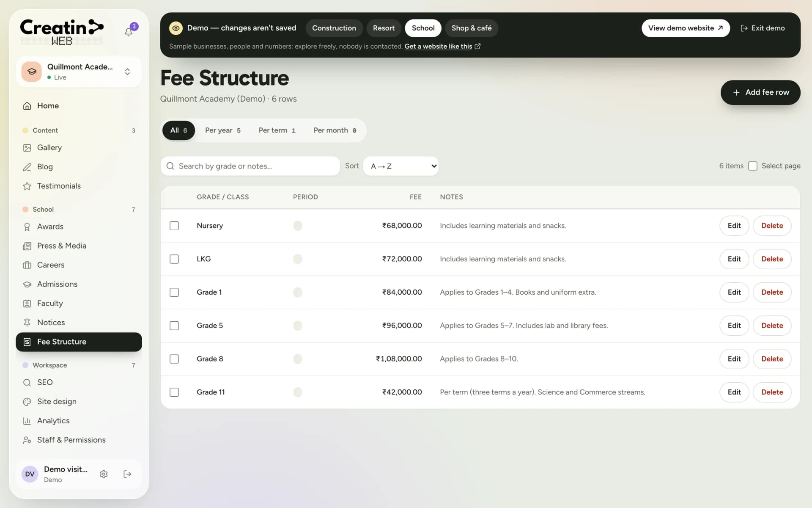The image size is (812, 508).
Task: Check the Grade 5 row checkbox
Action: pyautogui.click(x=174, y=326)
